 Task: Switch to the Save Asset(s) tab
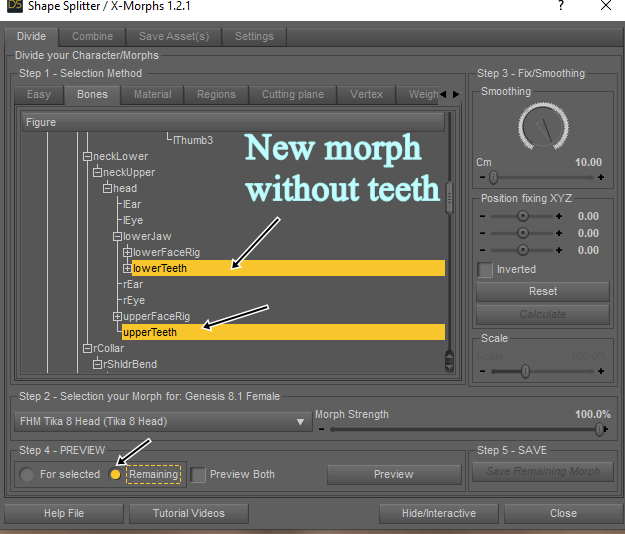point(174,36)
